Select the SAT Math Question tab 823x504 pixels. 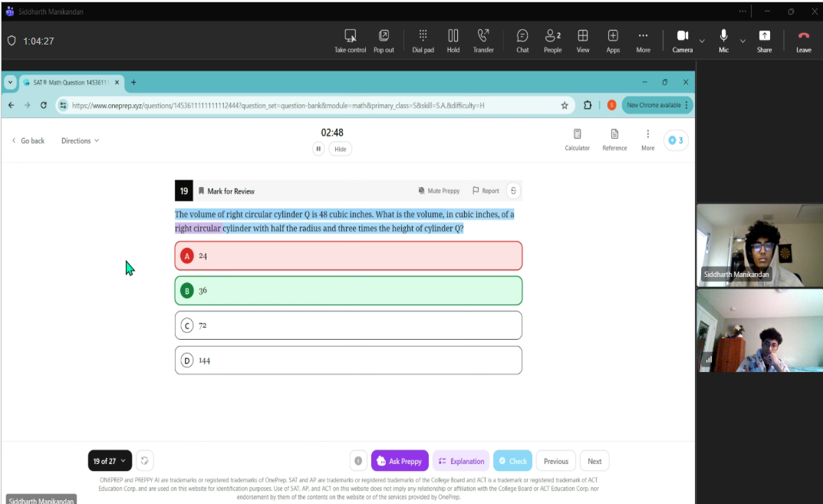pyautogui.click(x=71, y=82)
